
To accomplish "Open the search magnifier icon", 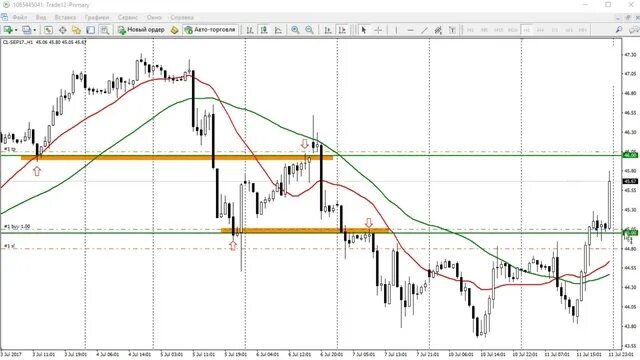I will click(619, 30).
